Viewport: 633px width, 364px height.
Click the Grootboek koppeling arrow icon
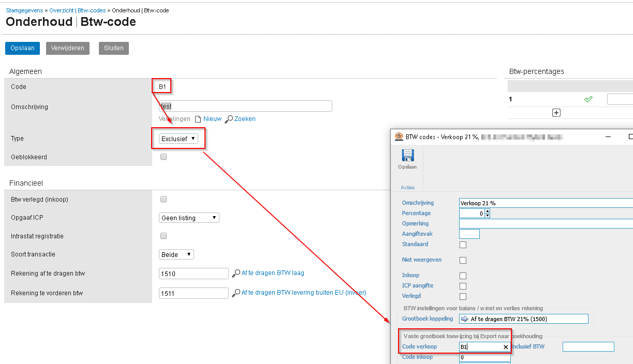coord(464,319)
